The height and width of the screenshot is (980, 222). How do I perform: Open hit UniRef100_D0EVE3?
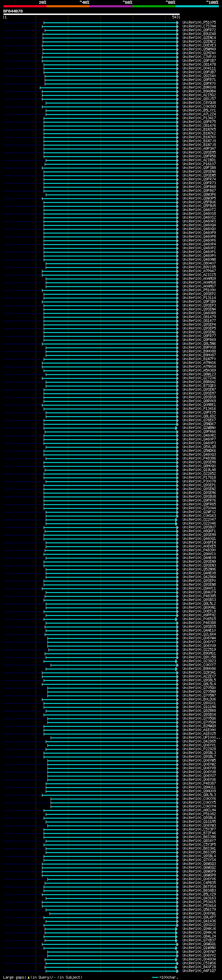199,45
